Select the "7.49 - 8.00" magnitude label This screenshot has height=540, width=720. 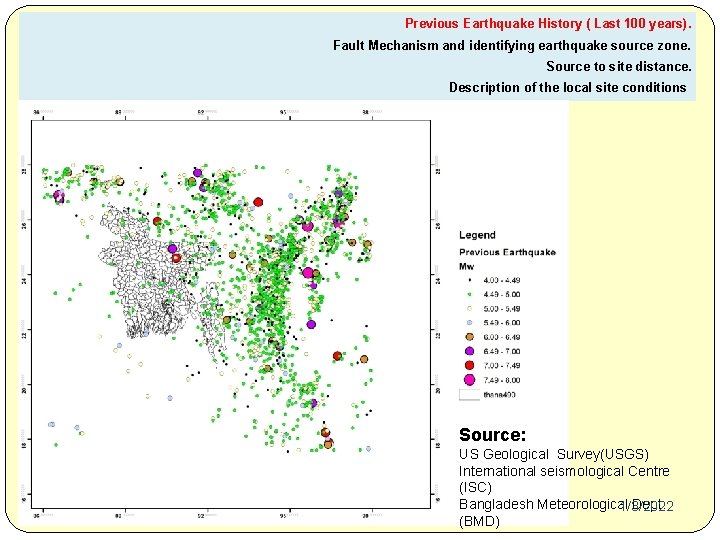(x=501, y=380)
